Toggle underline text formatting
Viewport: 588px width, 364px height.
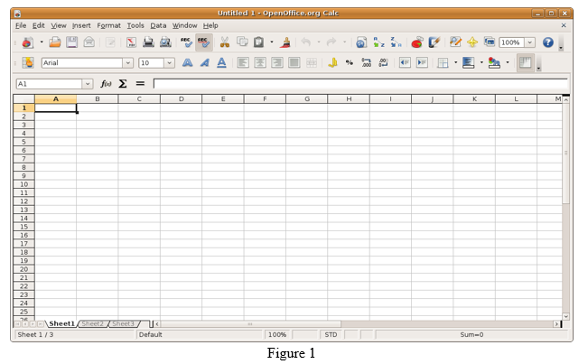coord(221,63)
